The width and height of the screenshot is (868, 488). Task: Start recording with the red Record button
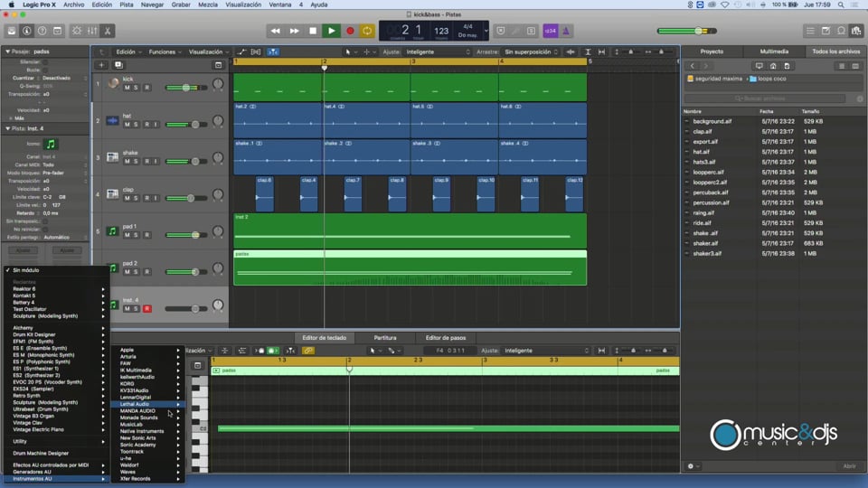pos(350,31)
